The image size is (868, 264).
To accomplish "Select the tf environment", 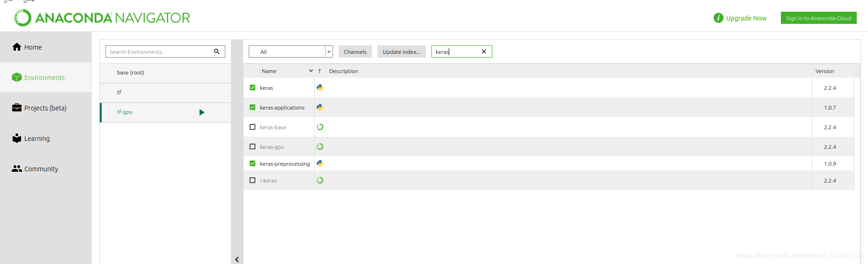I will [x=165, y=92].
